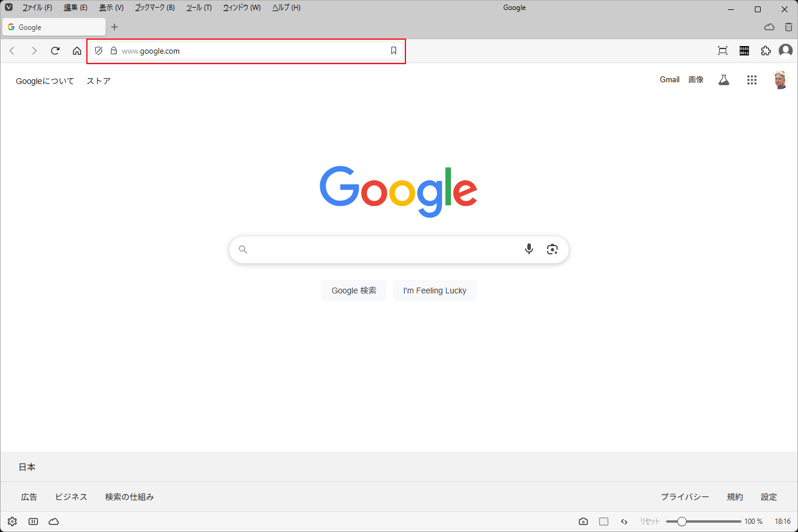
Task: Click the Google logo image
Action: click(x=398, y=192)
